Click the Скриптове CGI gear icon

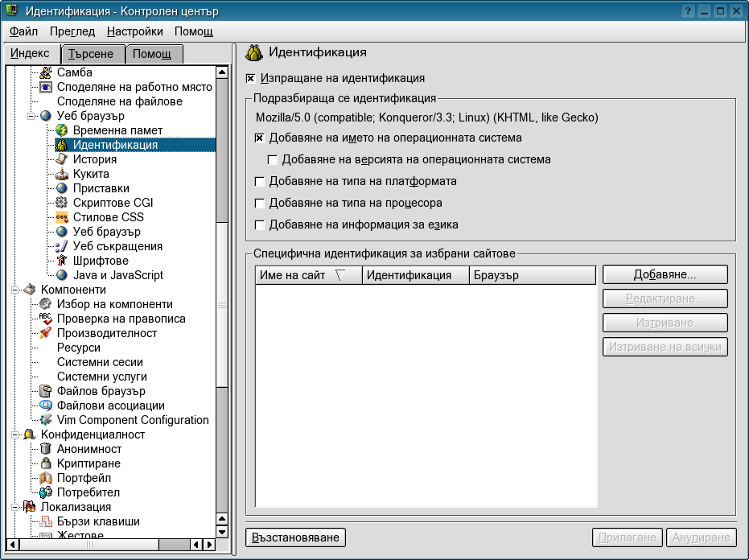pos(62,203)
